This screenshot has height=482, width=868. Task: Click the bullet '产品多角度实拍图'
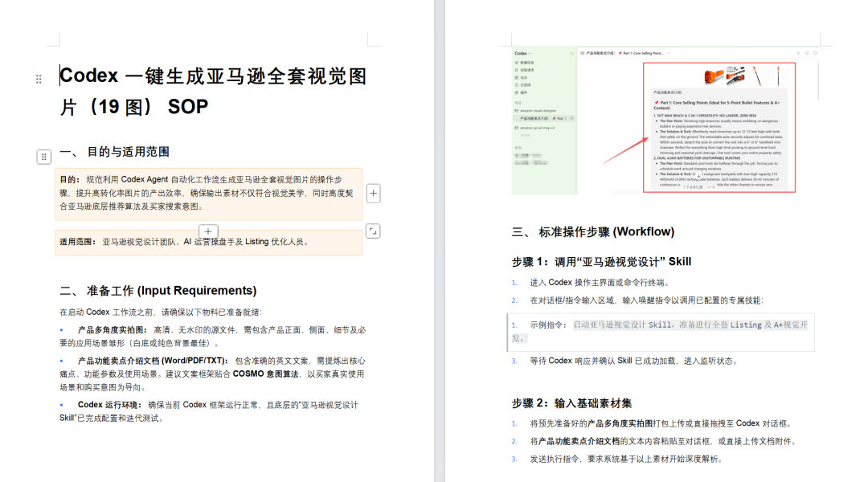tap(212, 337)
